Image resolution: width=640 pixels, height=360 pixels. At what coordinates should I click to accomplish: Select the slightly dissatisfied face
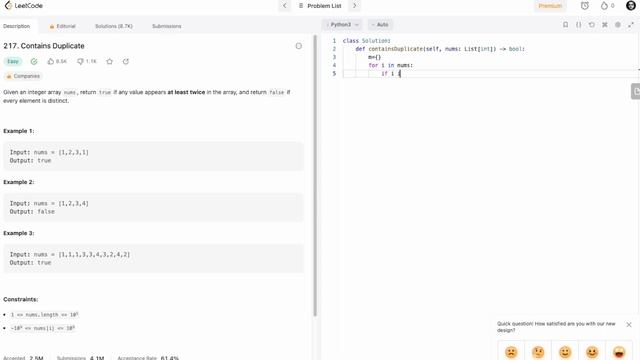pyautogui.click(x=538, y=352)
